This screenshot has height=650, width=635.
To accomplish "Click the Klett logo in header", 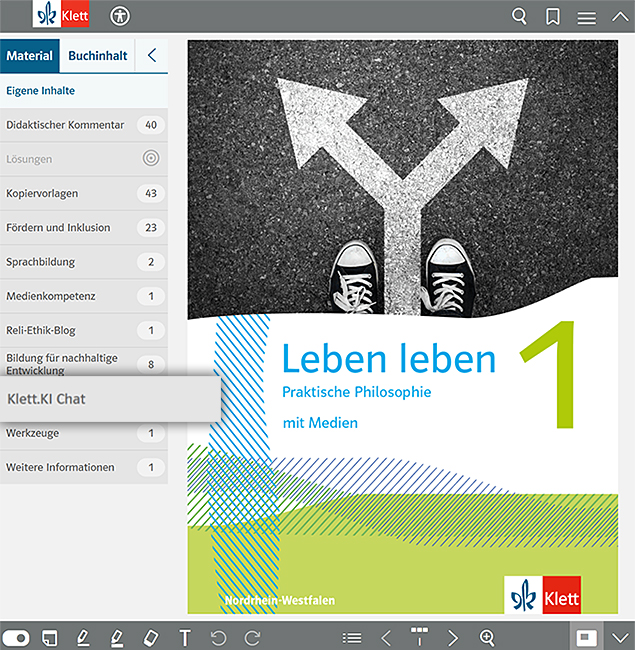I will point(61,14).
